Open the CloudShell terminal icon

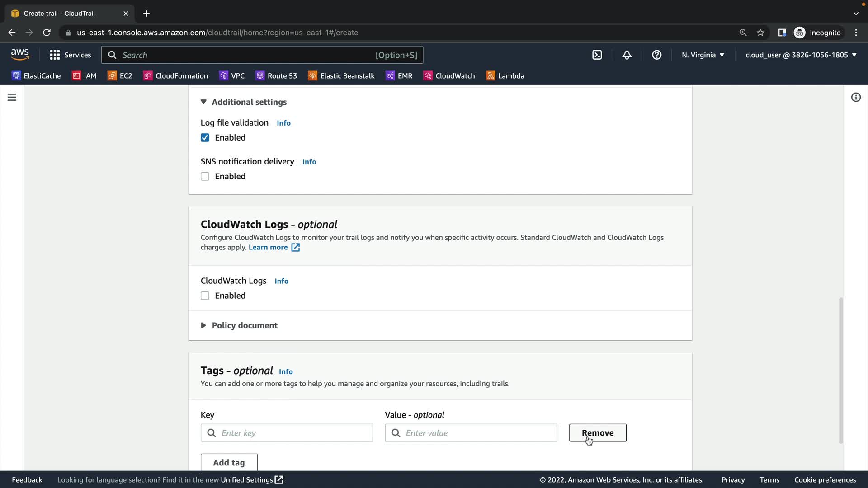point(597,55)
